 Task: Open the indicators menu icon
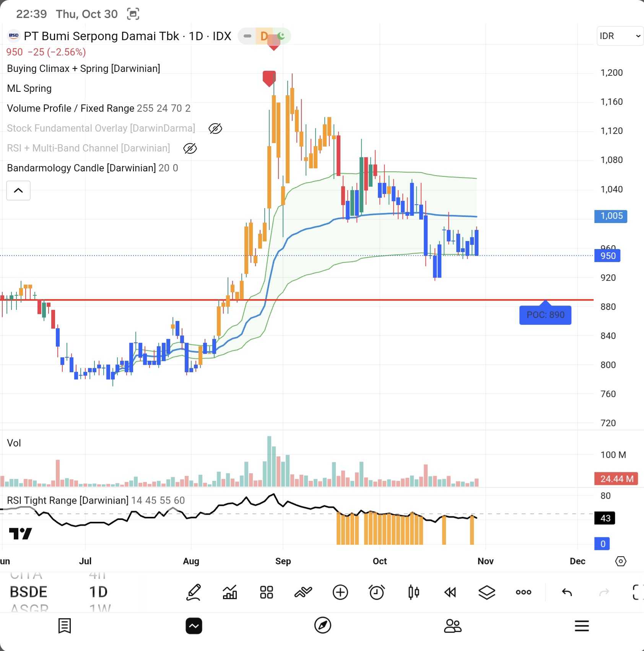(x=303, y=592)
